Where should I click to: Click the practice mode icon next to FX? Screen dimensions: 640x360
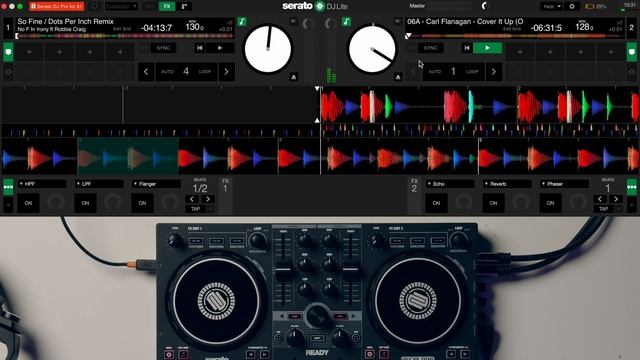point(184,6)
